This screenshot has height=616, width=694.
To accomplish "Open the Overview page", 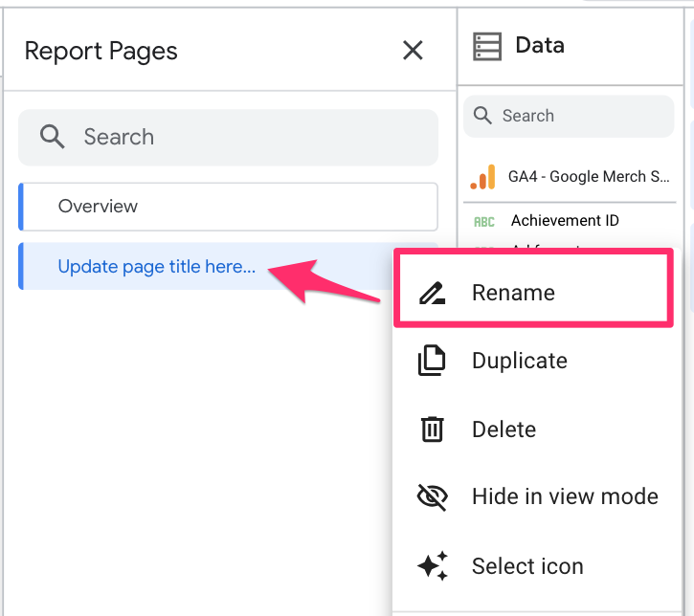I will 98,206.
